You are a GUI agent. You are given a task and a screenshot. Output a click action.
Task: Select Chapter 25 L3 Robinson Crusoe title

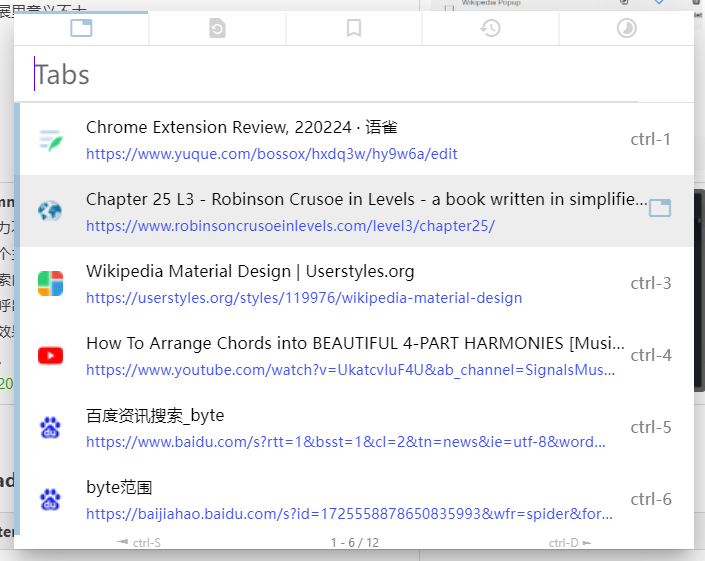(366, 199)
